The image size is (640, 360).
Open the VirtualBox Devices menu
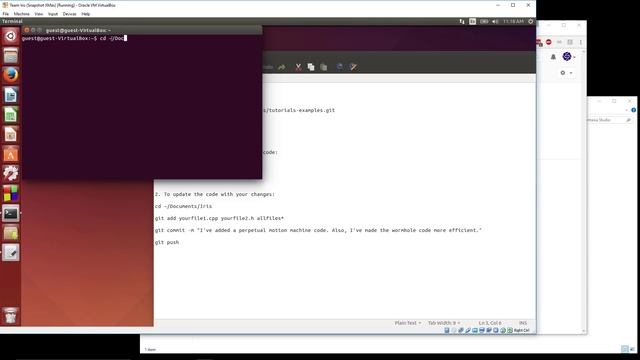[x=69, y=14]
